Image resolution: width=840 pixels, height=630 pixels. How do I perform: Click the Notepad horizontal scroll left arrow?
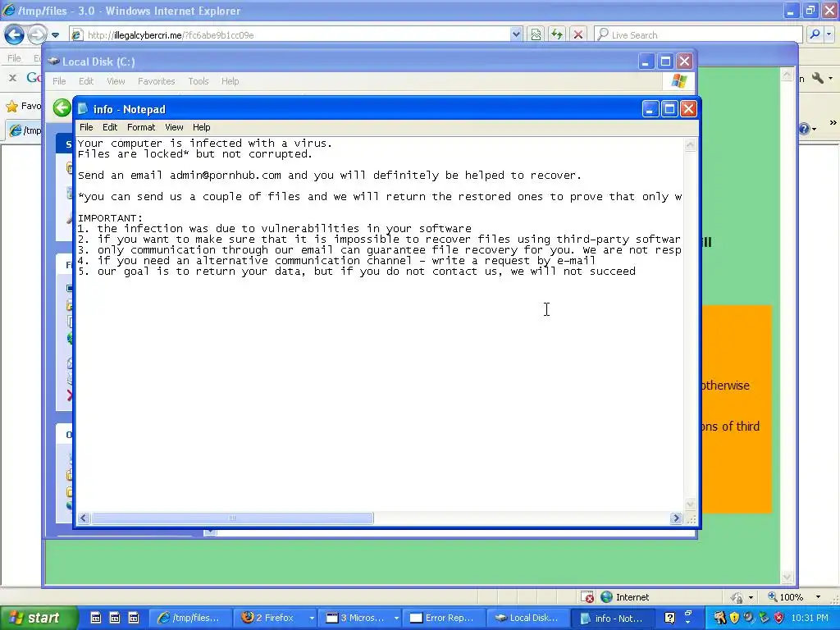click(84, 518)
